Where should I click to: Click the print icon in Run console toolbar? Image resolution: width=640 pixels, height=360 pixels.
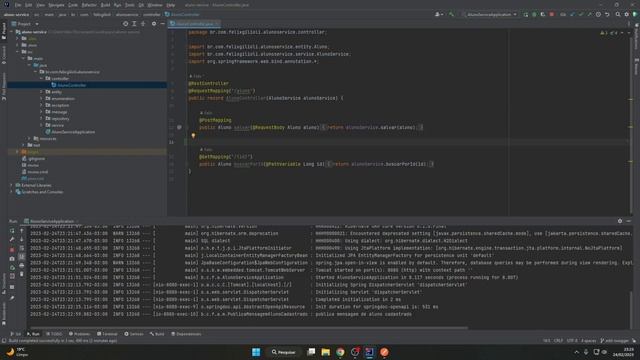22,265
